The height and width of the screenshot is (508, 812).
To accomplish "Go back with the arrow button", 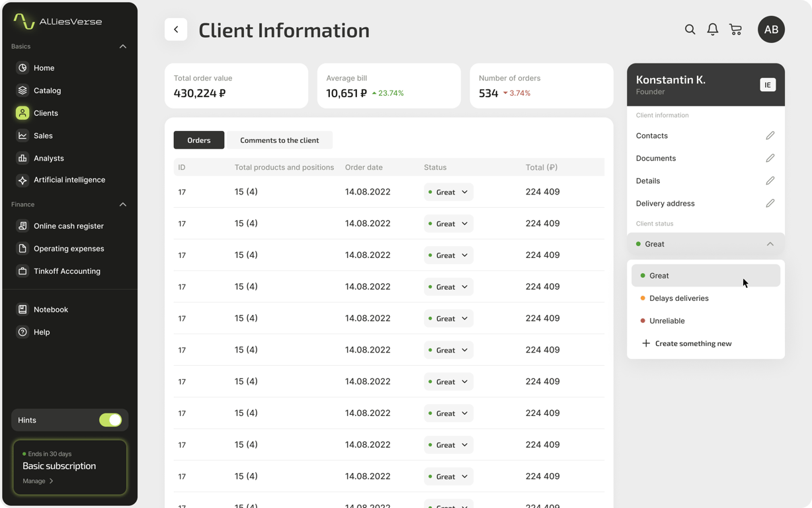I will pyautogui.click(x=176, y=30).
